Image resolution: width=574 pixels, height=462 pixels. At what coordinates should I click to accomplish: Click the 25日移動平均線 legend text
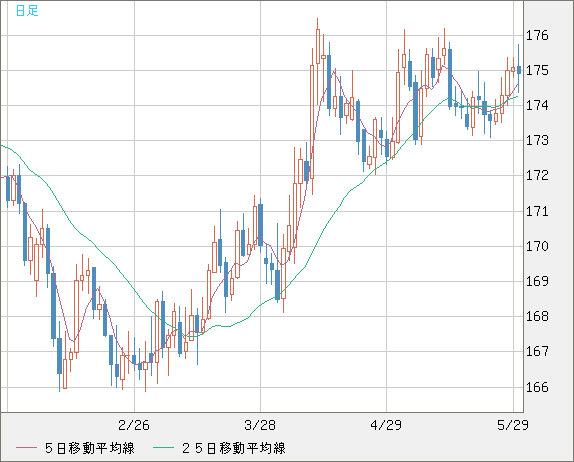click(x=234, y=448)
